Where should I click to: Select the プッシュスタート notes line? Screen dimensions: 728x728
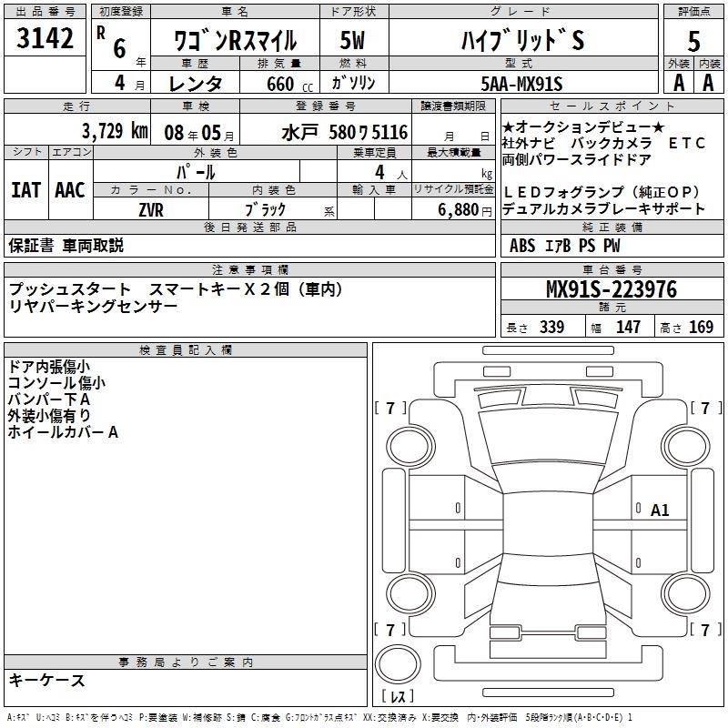(176, 289)
